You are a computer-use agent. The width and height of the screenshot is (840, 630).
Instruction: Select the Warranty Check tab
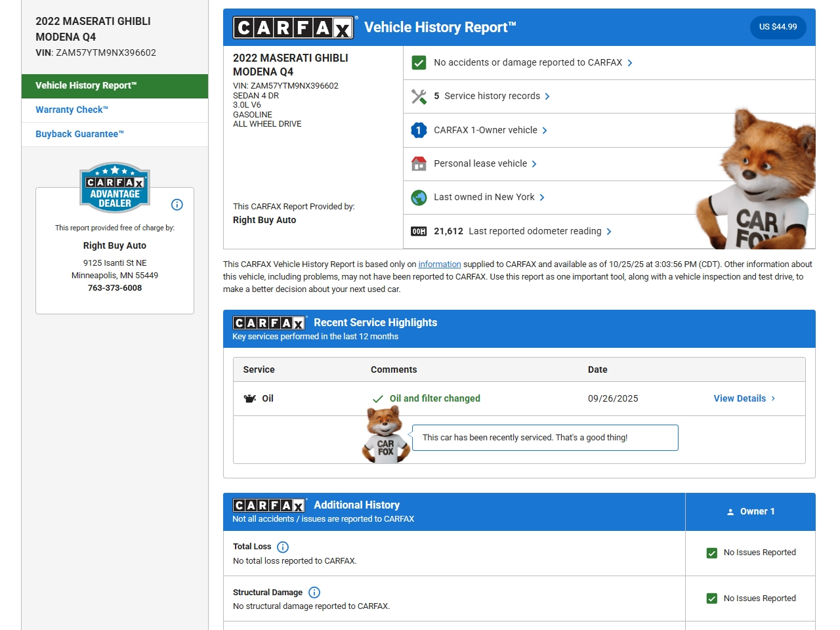tap(72, 110)
